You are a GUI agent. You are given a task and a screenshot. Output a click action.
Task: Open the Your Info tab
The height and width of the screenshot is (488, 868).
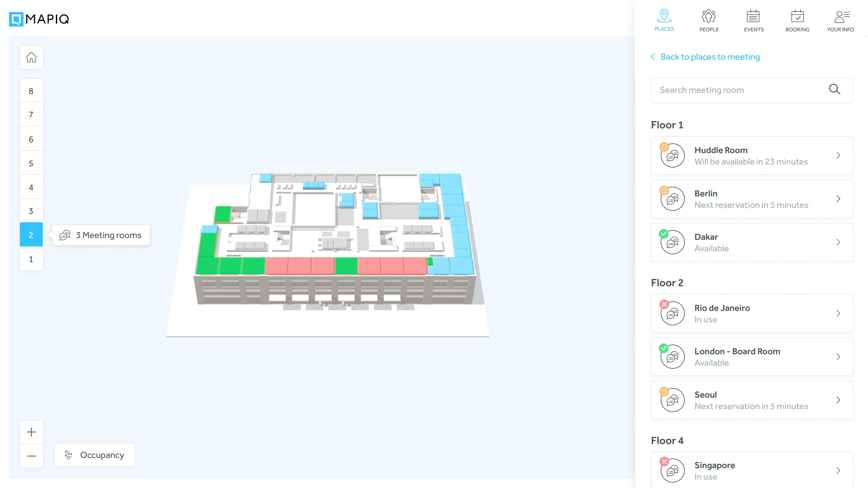coord(840,20)
